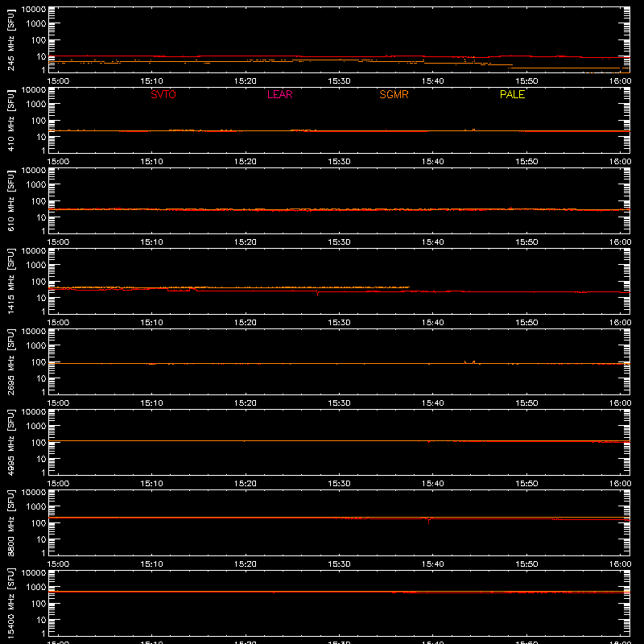Click 15:40 time label under 2695 MHz panel
Image resolution: width=644 pixels, height=644 pixels.
pos(433,403)
